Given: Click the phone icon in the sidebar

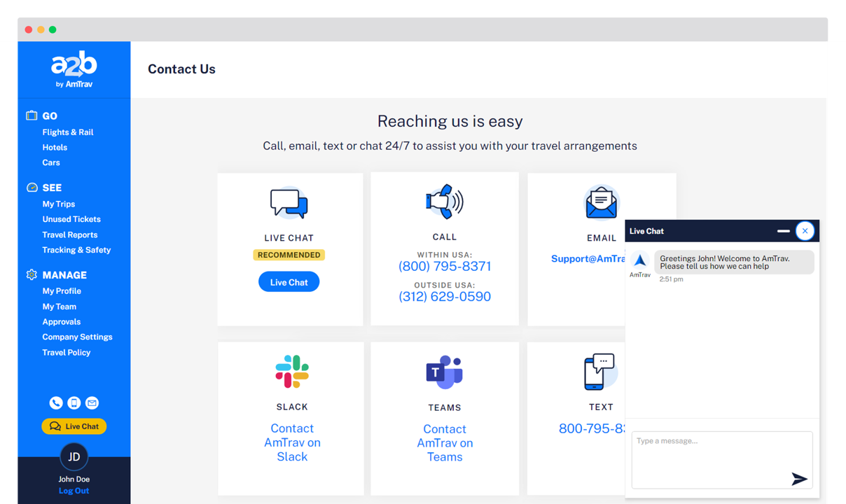Looking at the screenshot, I should (56, 402).
